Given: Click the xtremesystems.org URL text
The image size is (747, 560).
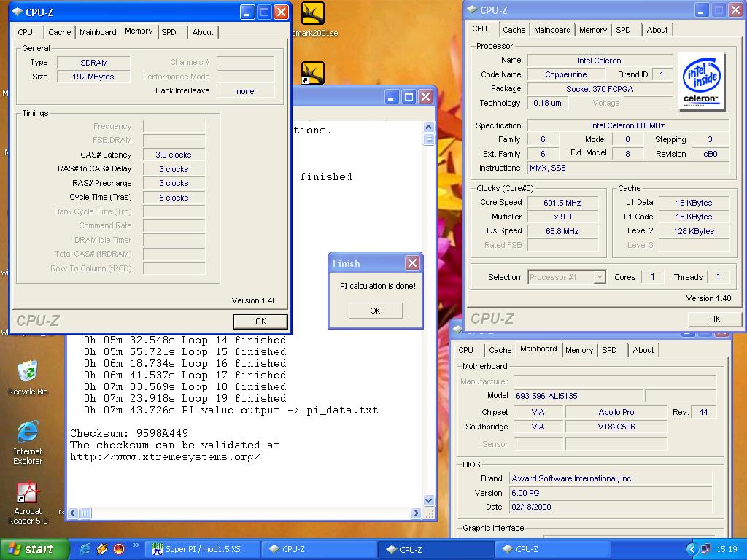Looking at the screenshot, I should [166, 457].
